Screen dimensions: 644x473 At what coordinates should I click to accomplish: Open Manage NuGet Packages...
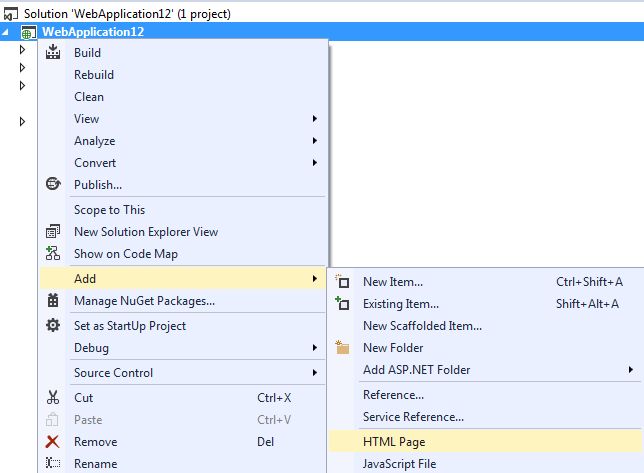[x=184, y=301]
